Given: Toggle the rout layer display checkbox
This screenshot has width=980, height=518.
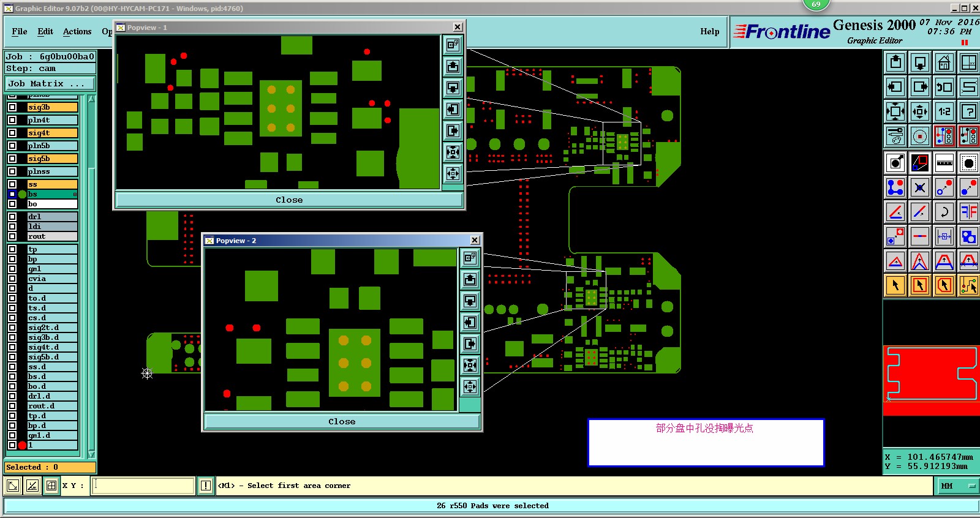Looking at the screenshot, I should tap(12, 236).
